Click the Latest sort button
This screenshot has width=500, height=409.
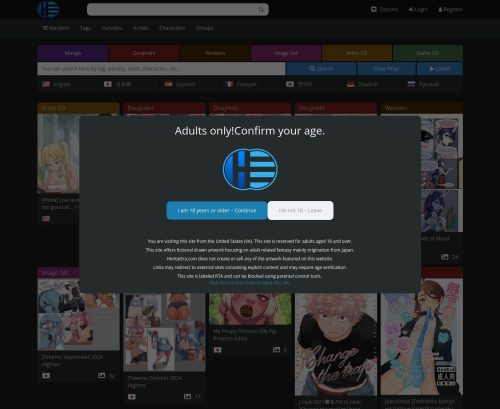pos(440,69)
